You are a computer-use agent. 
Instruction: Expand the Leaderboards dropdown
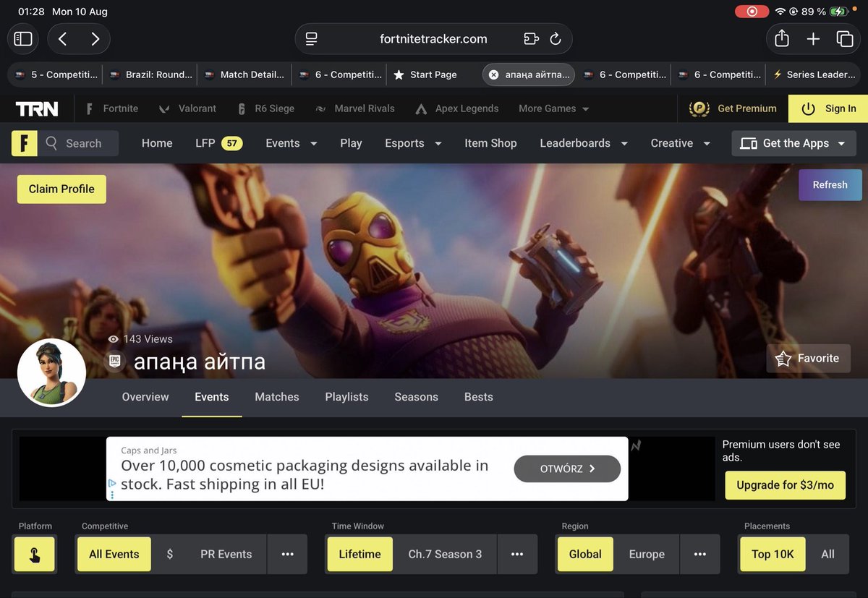coord(584,143)
